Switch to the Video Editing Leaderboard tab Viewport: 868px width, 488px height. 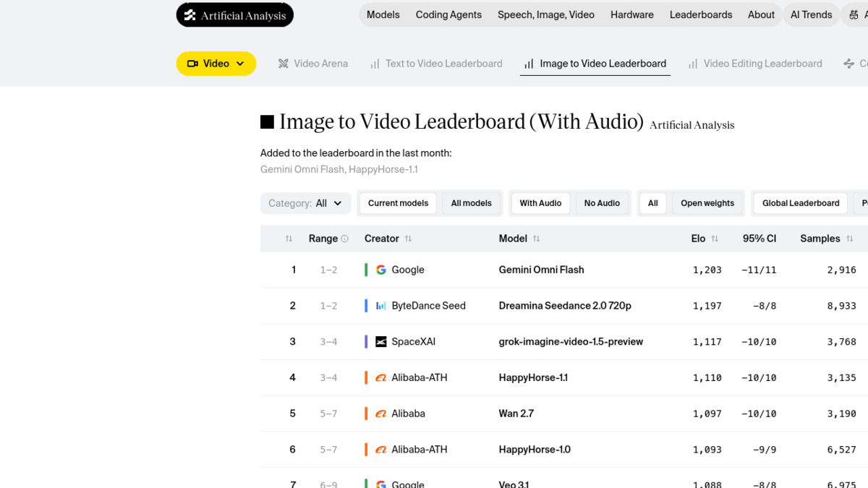[x=755, y=64]
